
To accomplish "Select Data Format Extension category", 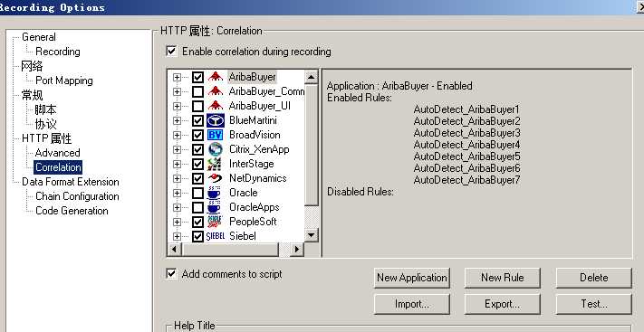I will 71,182.
